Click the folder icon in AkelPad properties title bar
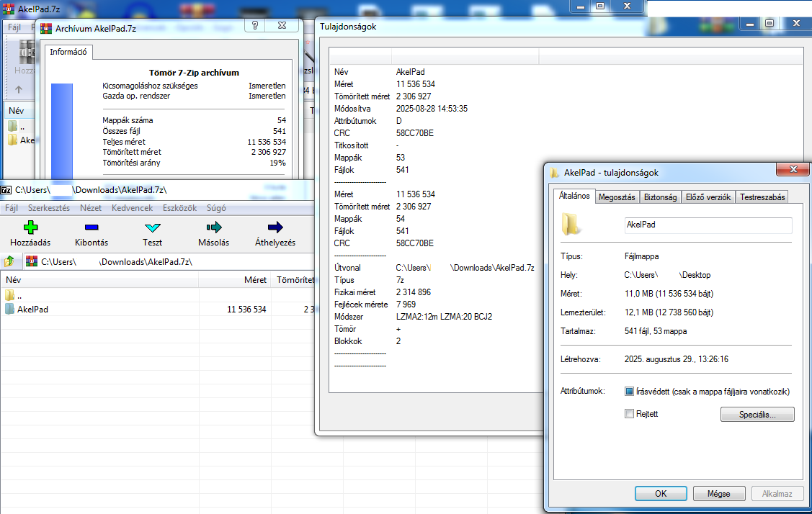The height and width of the screenshot is (514, 812). click(x=554, y=172)
